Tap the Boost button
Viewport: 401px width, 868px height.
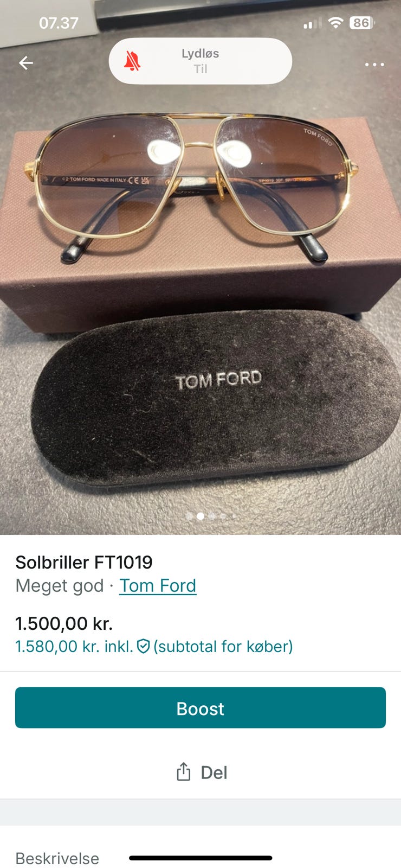click(x=200, y=708)
